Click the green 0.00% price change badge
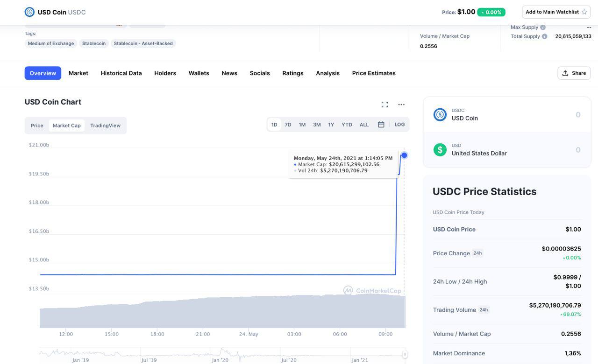Screen dimensions: 598x364 (x=491, y=12)
